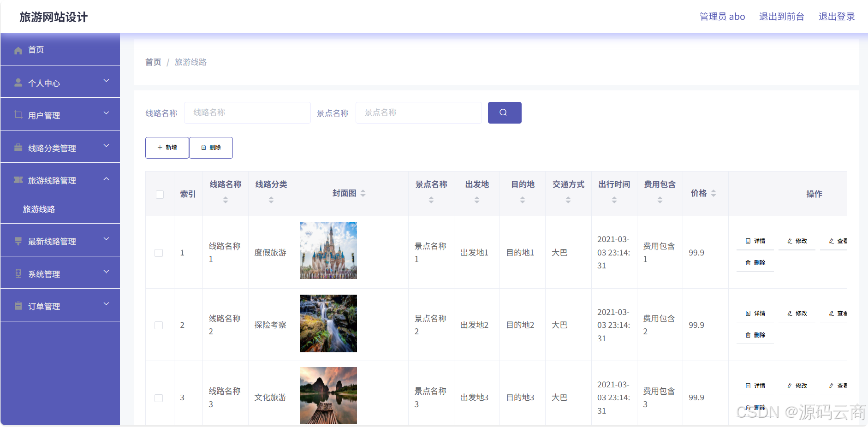Sort by 出行时间 column arrows
868x427 pixels.
(614, 200)
